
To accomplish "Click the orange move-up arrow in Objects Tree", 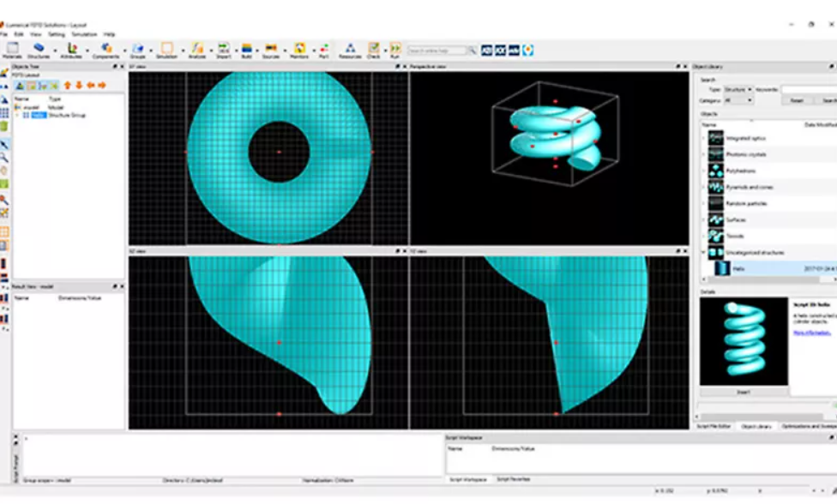I will (x=68, y=85).
